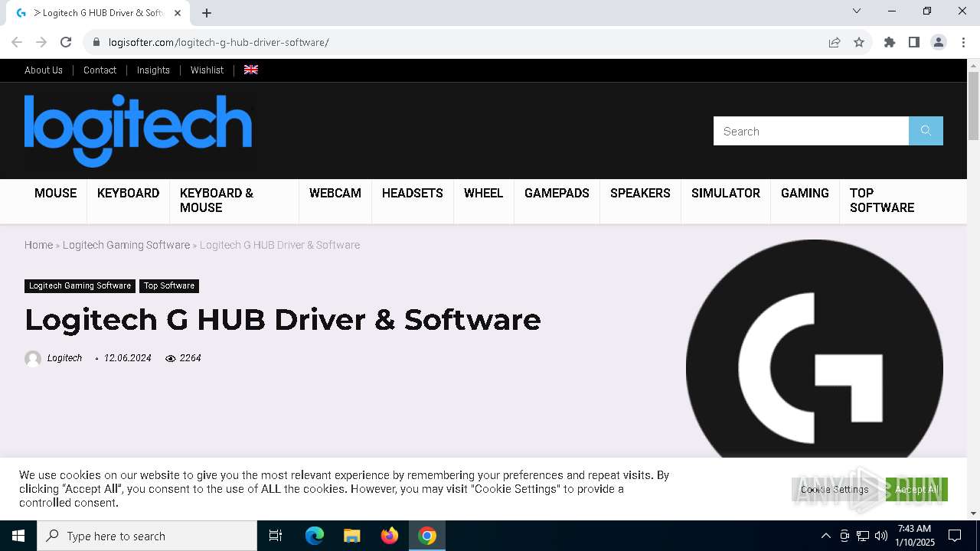The image size is (980, 551).
Task: Click the page vertical scrollbar thumb
Action: pyautogui.click(x=973, y=106)
